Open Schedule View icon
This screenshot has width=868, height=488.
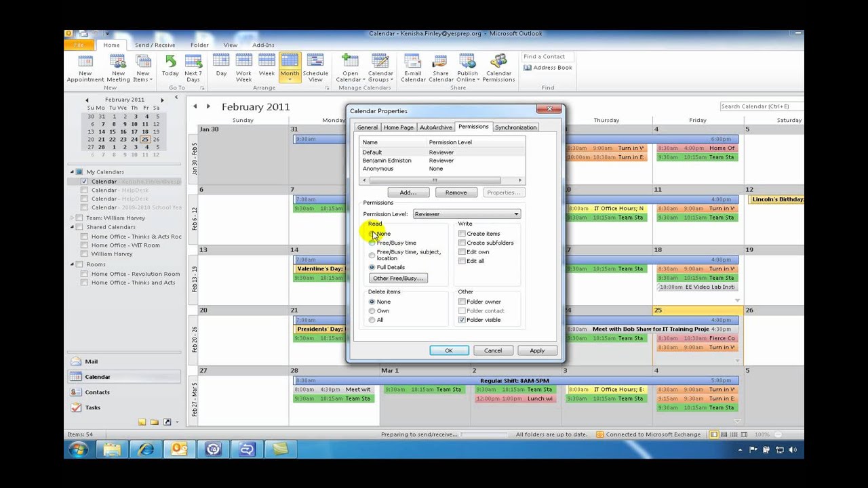pos(315,68)
